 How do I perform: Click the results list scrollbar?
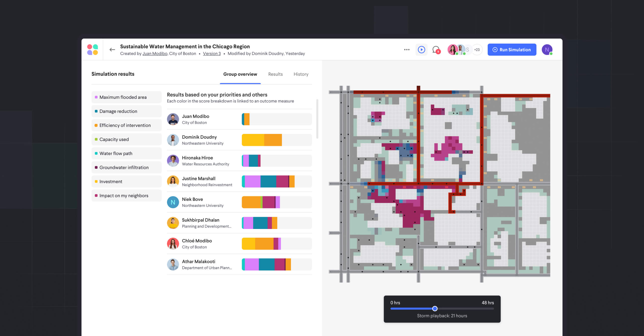coord(317,119)
